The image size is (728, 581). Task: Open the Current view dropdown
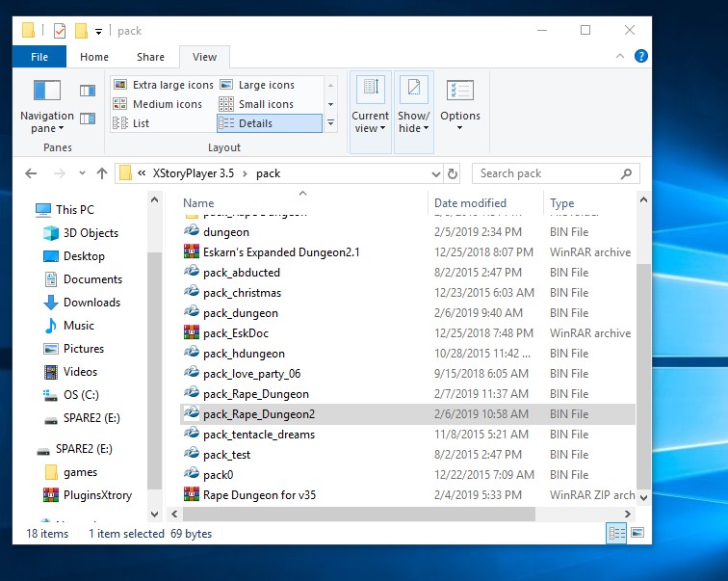(x=370, y=112)
